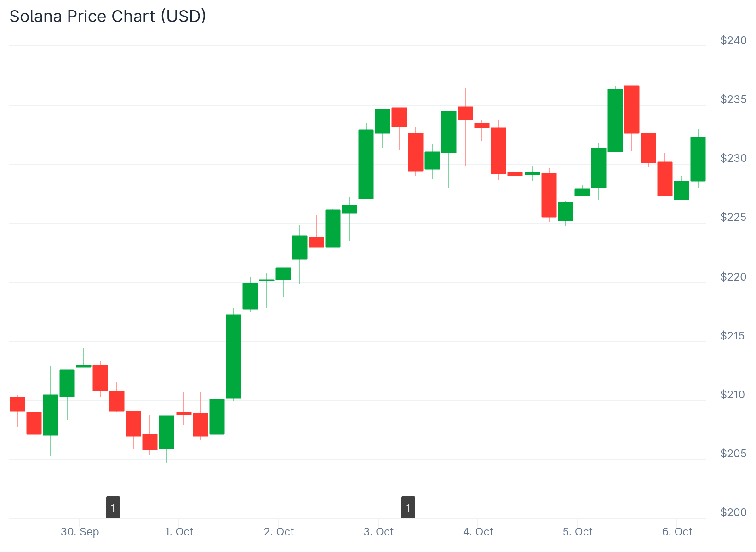Image resolution: width=756 pixels, height=552 pixels.
Task: Click the 30. Sep date label
Action: [x=80, y=532]
